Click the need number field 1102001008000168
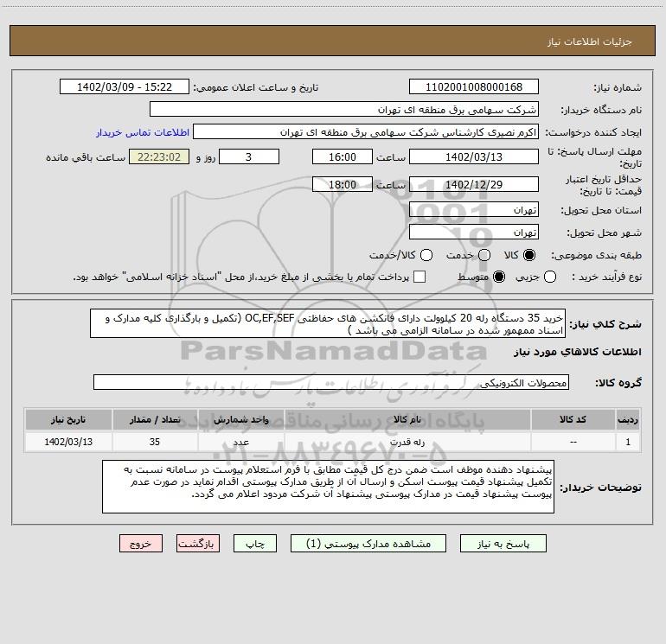666x644 pixels. coord(474,86)
